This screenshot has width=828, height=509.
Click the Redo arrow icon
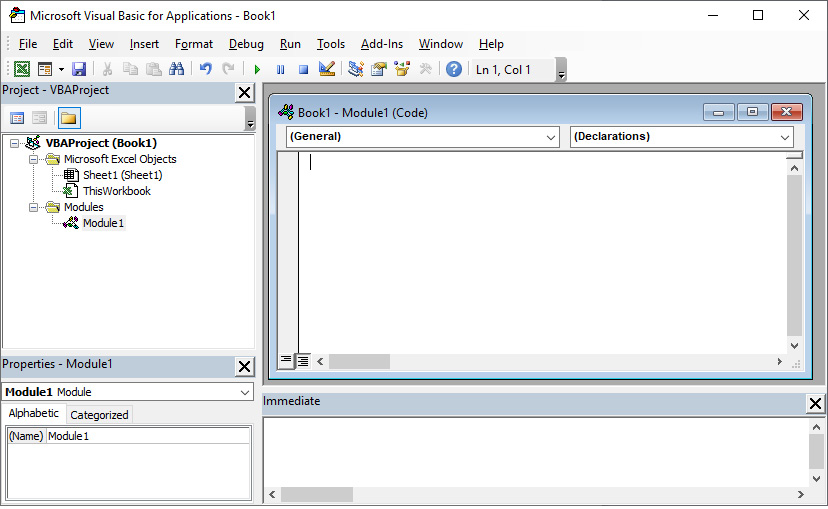coord(228,69)
